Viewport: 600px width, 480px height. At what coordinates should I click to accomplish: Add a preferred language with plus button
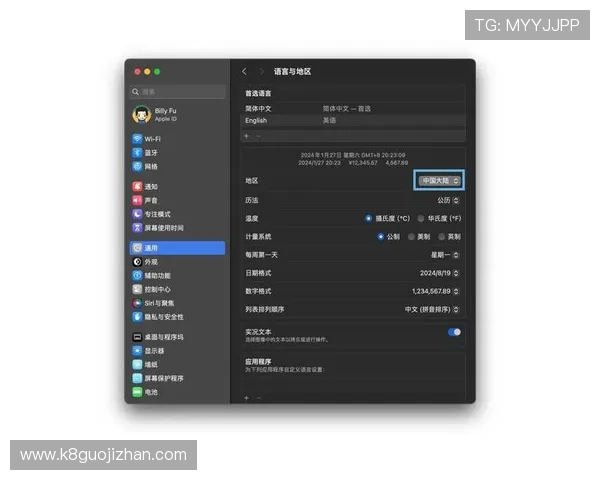coord(246,136)
